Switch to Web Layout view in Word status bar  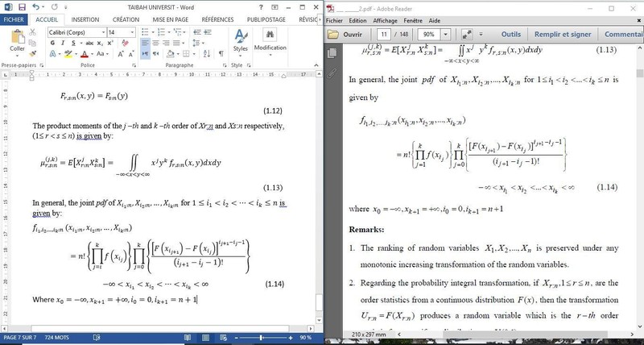pos(224,338)
